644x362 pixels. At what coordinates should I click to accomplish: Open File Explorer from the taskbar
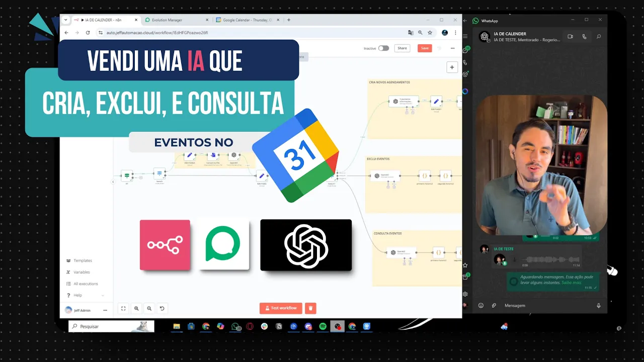click(x=177, y=326)
